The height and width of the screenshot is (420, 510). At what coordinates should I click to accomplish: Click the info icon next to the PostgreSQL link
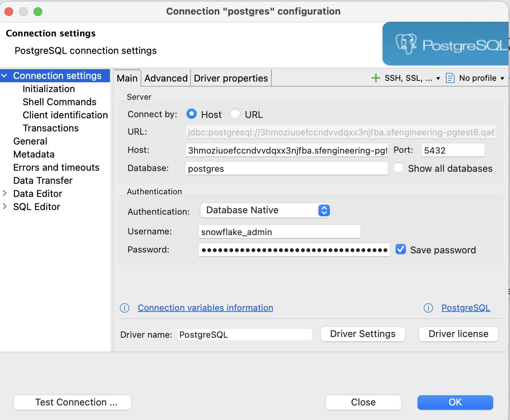[428, 308]
